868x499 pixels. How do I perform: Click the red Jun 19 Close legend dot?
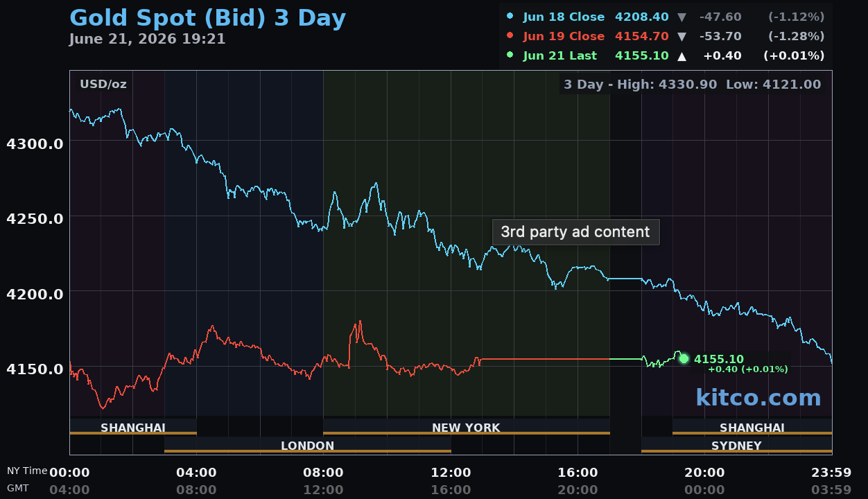point(510,35)
